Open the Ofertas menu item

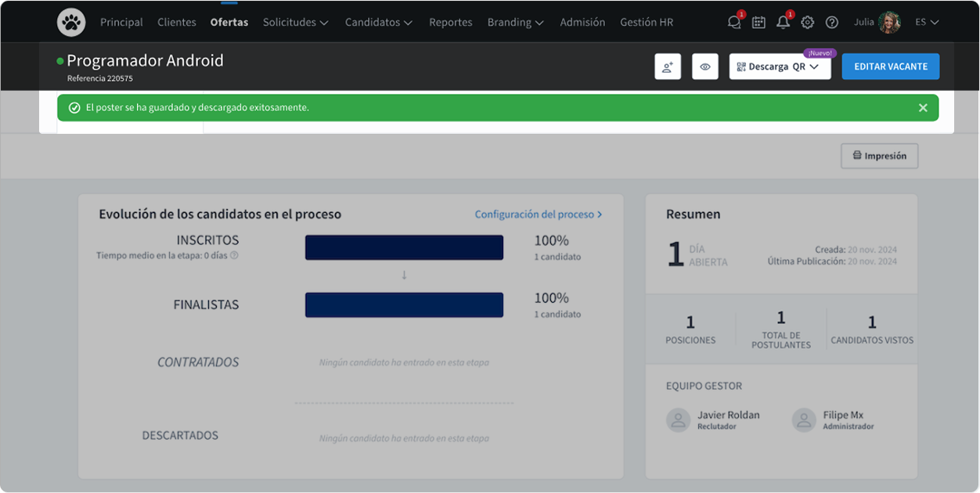point(229,22)
